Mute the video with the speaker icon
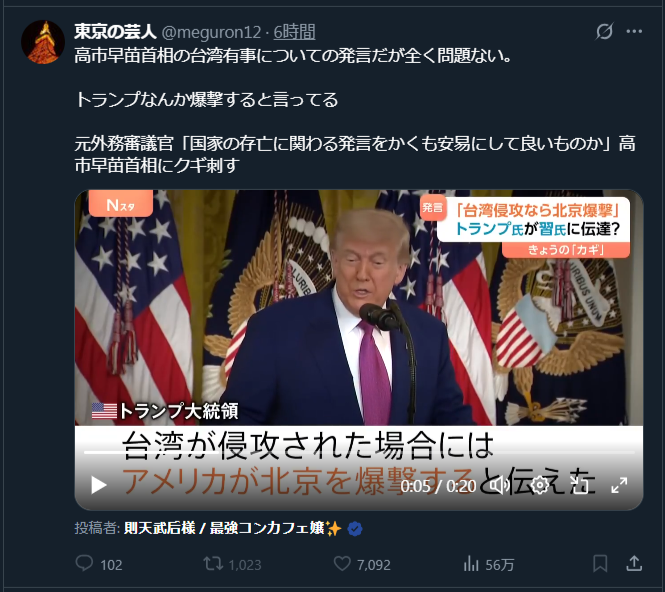 coord(500,485)
